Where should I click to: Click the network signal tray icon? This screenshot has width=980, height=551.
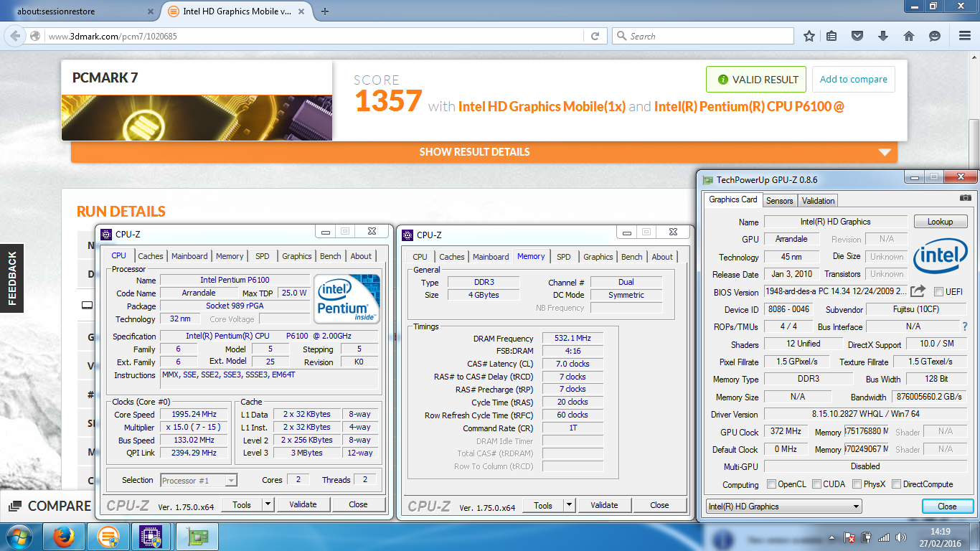tap(884, 537)
